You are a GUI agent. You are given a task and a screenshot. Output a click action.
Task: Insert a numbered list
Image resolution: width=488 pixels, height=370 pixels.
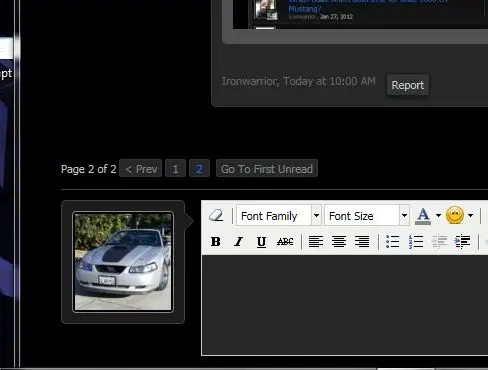[416, 241]
